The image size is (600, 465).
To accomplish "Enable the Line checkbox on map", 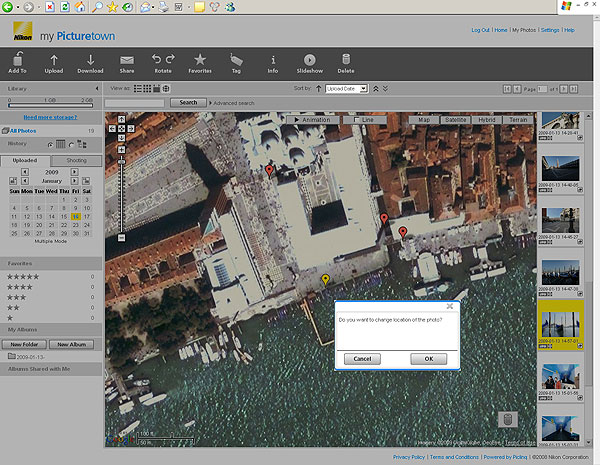I will click(x=356, y=120).
